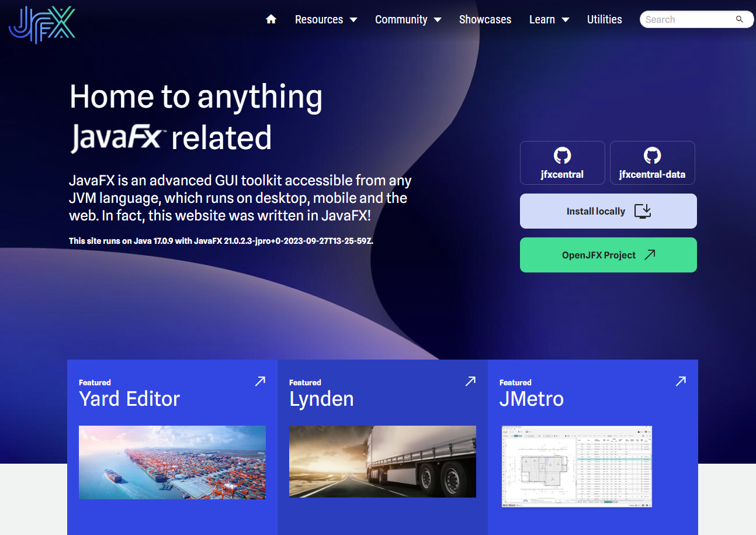The height and width of the screenshot is (535, 756).
Task: Go to home via house icon
Action: 271,19
